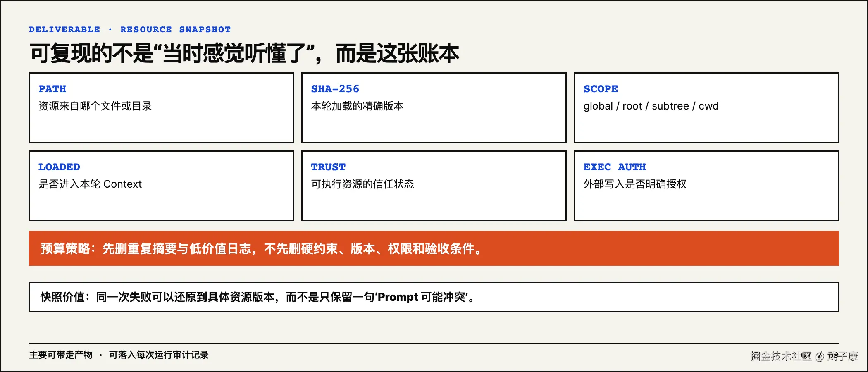Click the boxed note starting with '快照价值'
This screenshot has width=868, height=372.
(x=434, y=297)
